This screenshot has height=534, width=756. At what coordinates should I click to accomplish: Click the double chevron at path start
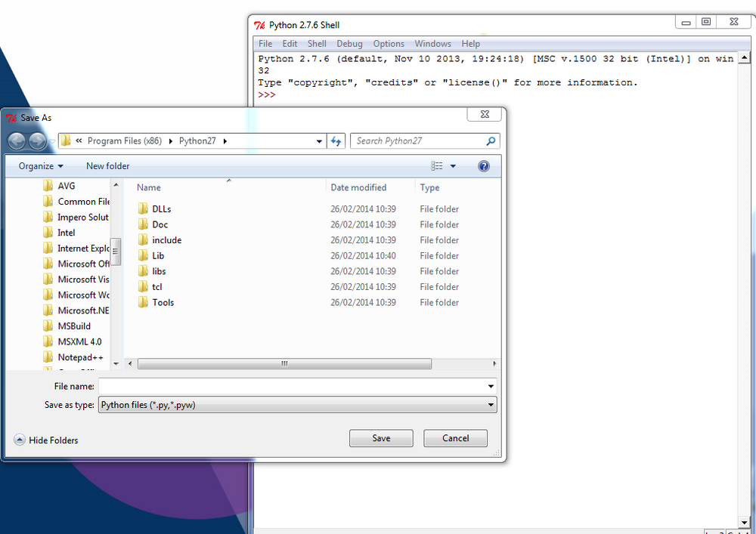coord(79,140)
